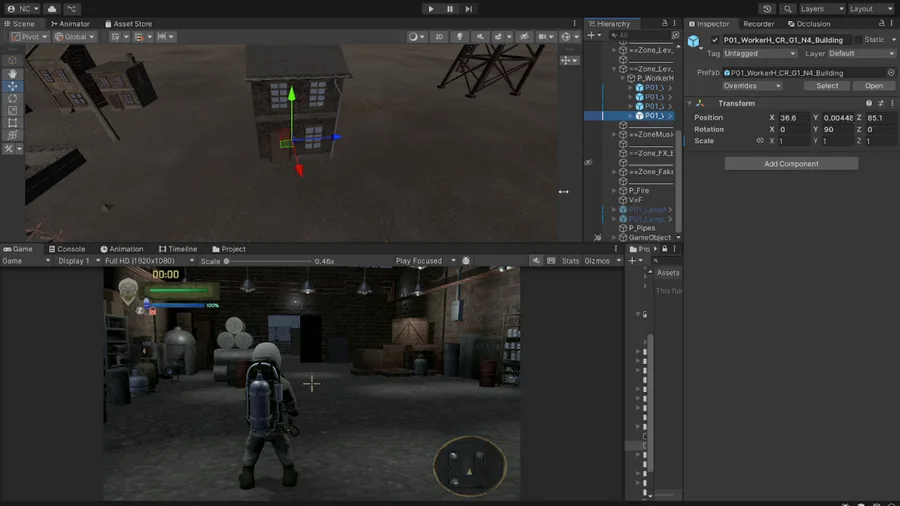Open the Undo History icon
The height and width of the screenshot is (506, 900).
point(767,9)
